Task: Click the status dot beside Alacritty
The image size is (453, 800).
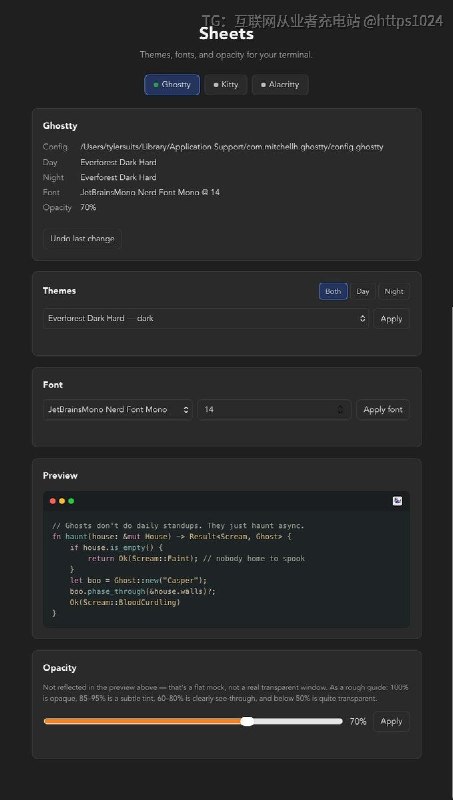Action: tap(263, 85)
